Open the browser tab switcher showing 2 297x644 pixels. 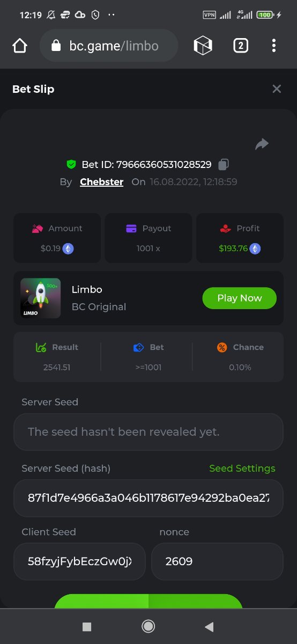(241, 46)
